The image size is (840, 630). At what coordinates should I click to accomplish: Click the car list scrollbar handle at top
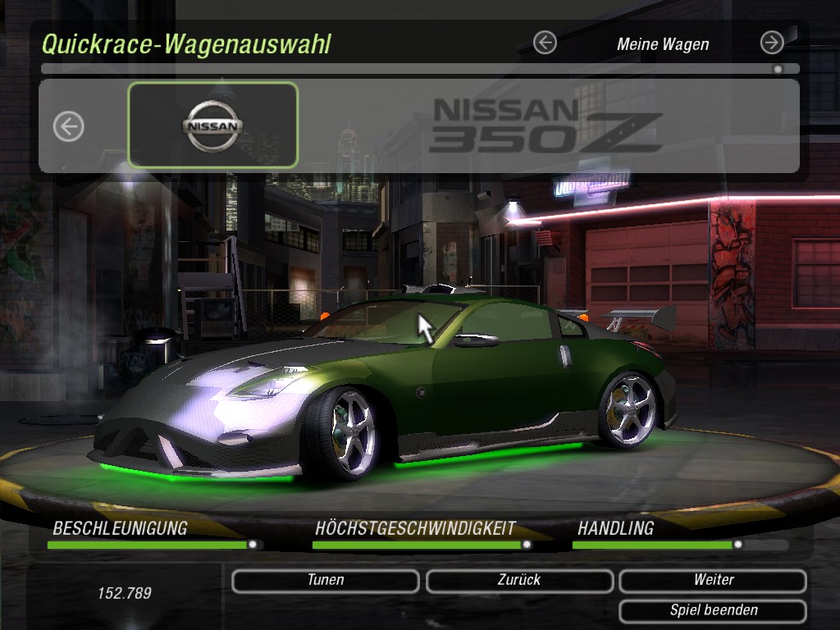778,69
